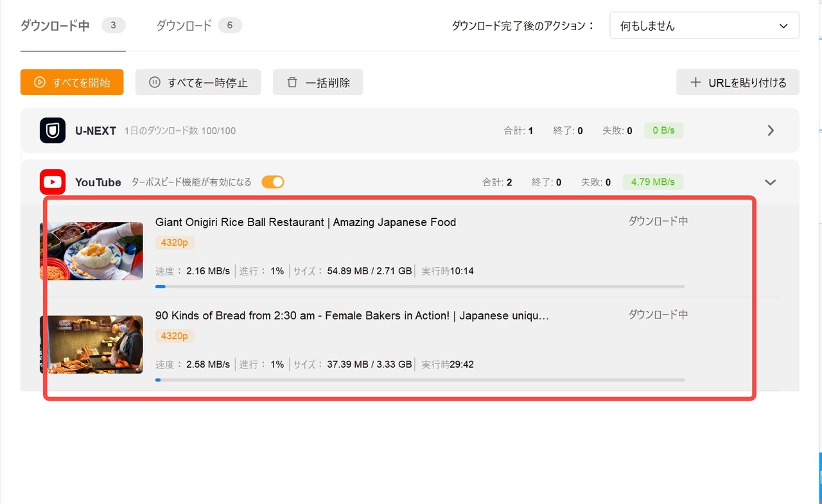Click the progress bar of the Onigiri download
The width and height of the screenshot is (822, 504).
417,286
